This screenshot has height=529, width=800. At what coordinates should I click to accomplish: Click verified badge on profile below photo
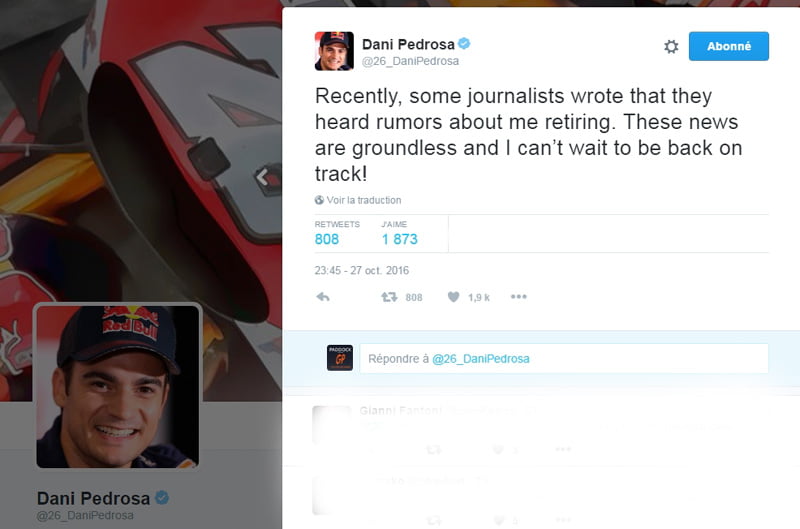tap(162, 497)
